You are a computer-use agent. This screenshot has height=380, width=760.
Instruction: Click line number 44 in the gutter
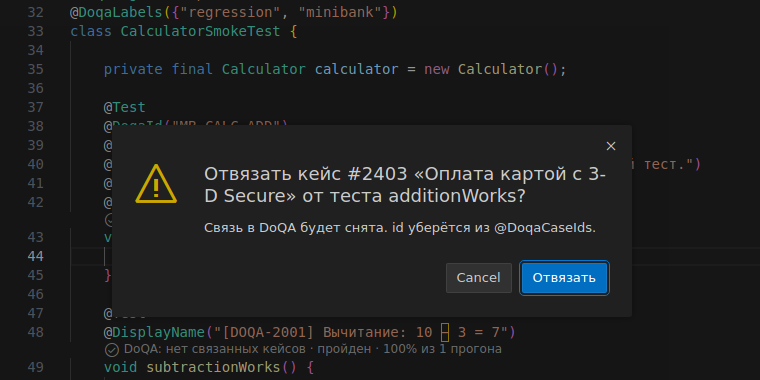coord(35,256)
